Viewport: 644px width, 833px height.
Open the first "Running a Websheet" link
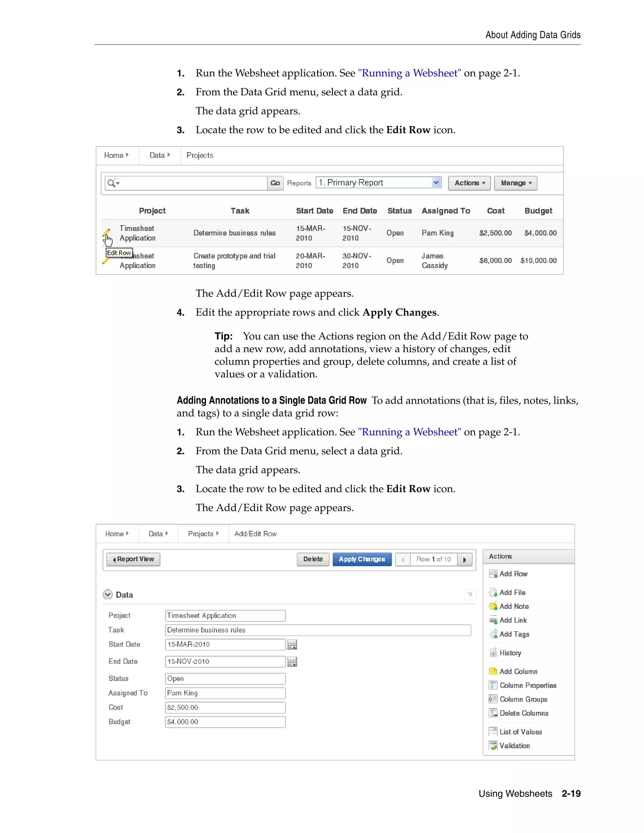409,73
